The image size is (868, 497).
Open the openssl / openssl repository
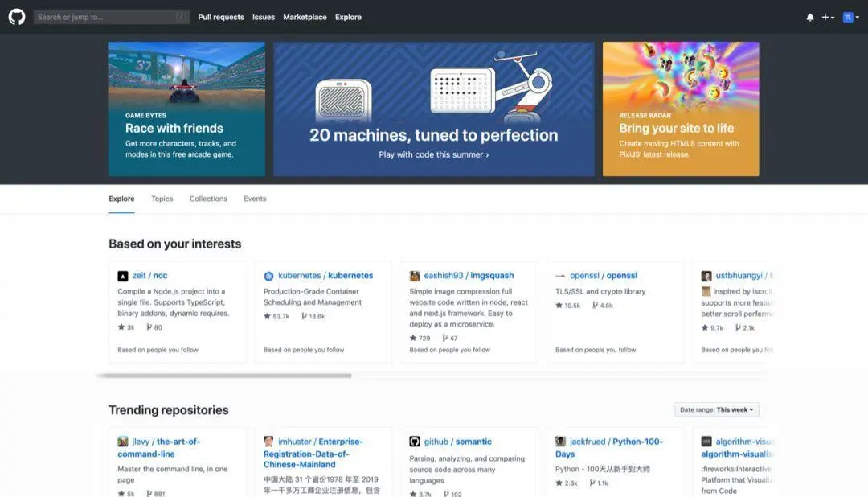[604, 275]
